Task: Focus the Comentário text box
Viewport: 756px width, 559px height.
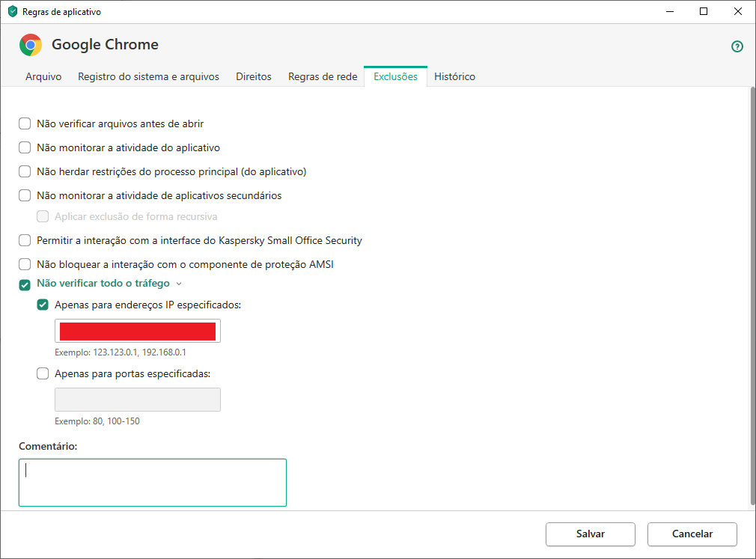Action: [153, 483]
